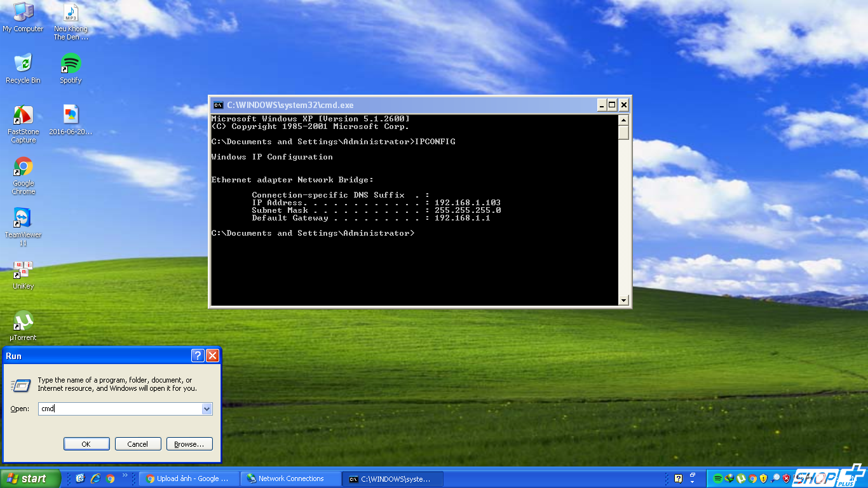
Task: Open the cmd.exe window system menu icon
Action: click(x=218, y=105)
